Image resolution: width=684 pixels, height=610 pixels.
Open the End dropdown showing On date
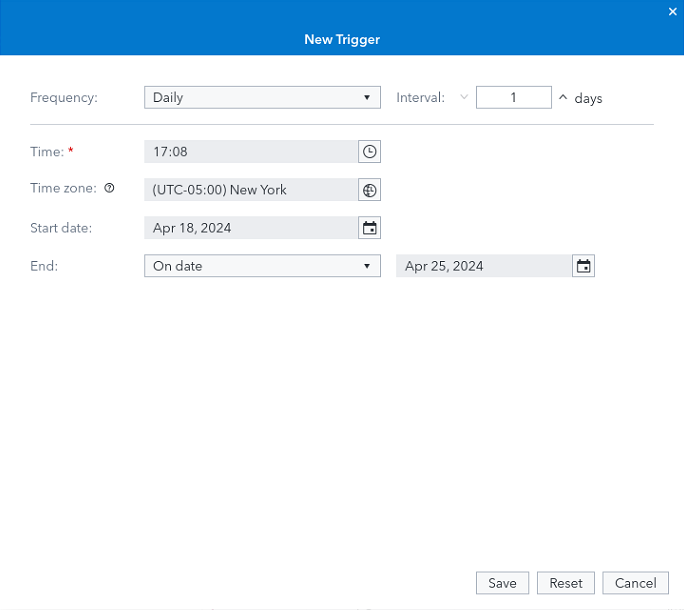[255, 266]
